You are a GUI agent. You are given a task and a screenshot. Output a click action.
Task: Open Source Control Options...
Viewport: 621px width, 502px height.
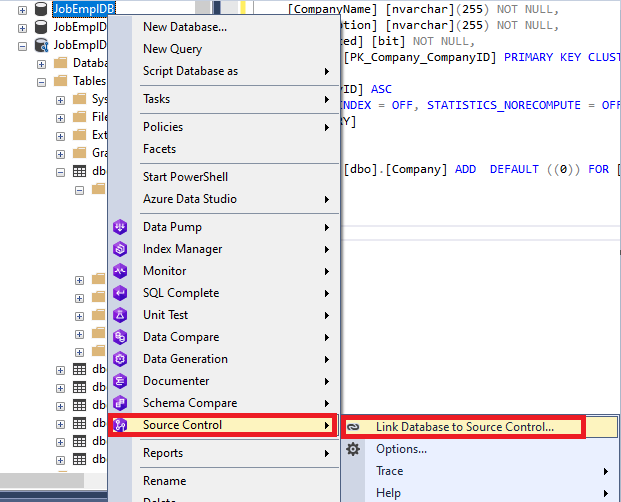480,449
